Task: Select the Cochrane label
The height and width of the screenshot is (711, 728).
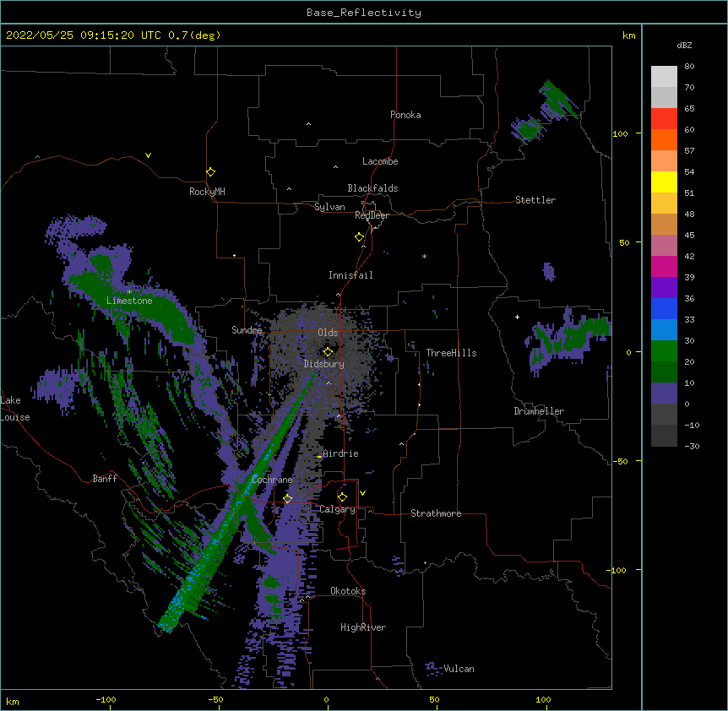Action: [x=272, y=480]
